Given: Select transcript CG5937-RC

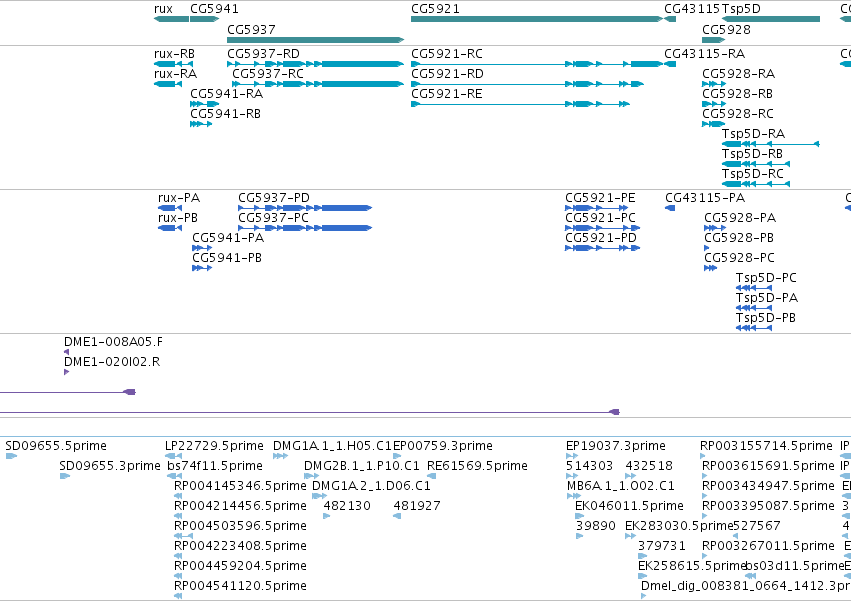Looking at the screenshot, I should coord(268,74).
